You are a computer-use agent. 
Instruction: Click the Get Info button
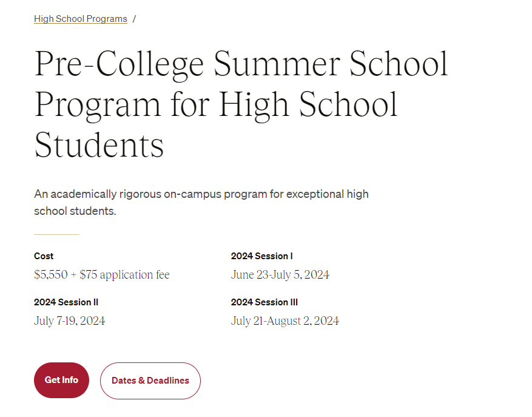61,380
